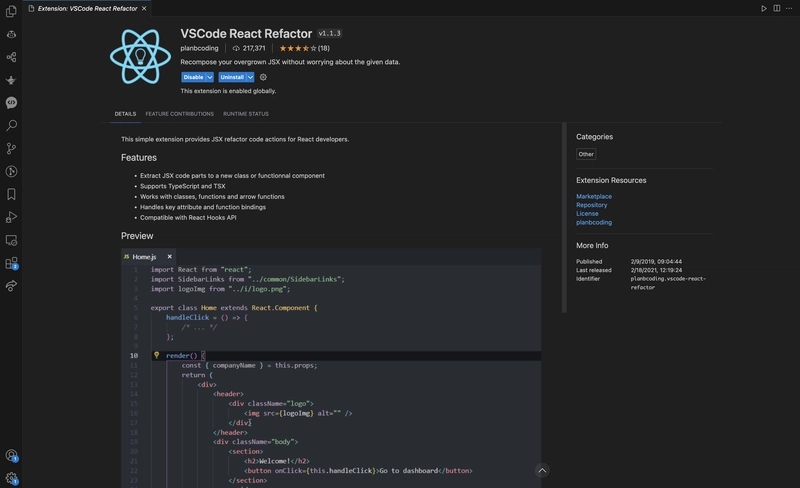Open the License resource link

pos(587,214)
